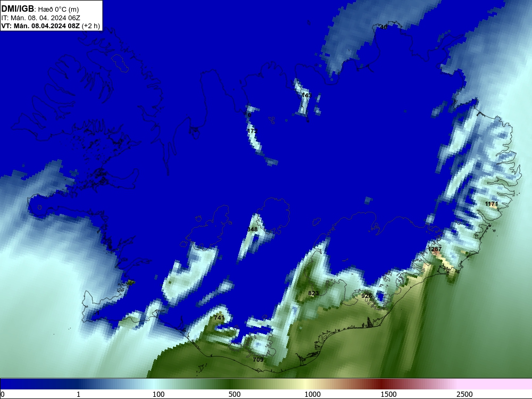Select the 100 tick label on the legend
This screenshot has width=532, height=399.
[x=159, y=394]
